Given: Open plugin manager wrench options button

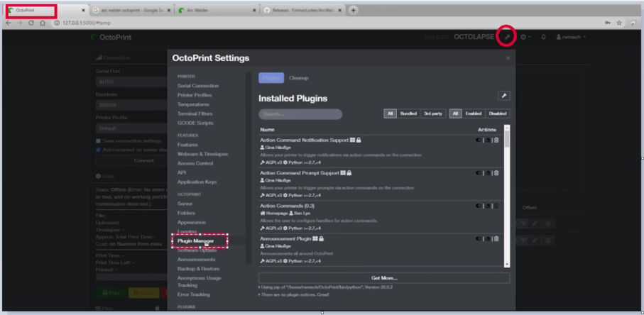Looking at the screenshot, I should 503,96.
